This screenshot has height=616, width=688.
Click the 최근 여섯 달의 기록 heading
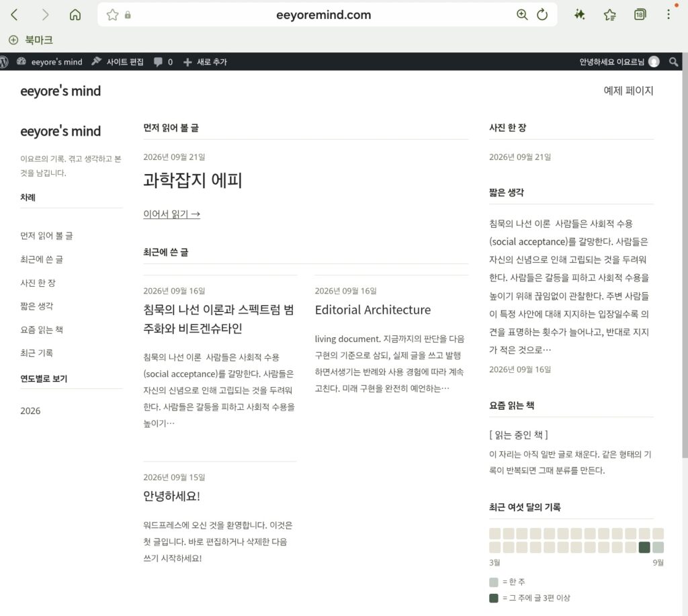(x=525, y=507)
